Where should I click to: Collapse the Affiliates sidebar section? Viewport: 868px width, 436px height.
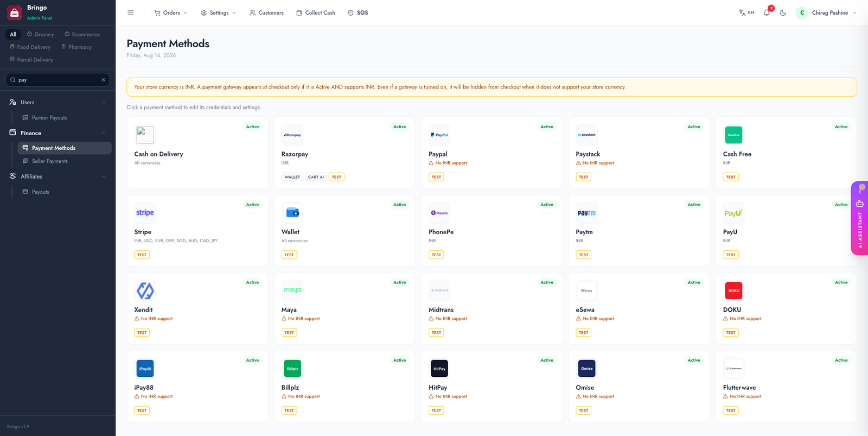point(58,176)
